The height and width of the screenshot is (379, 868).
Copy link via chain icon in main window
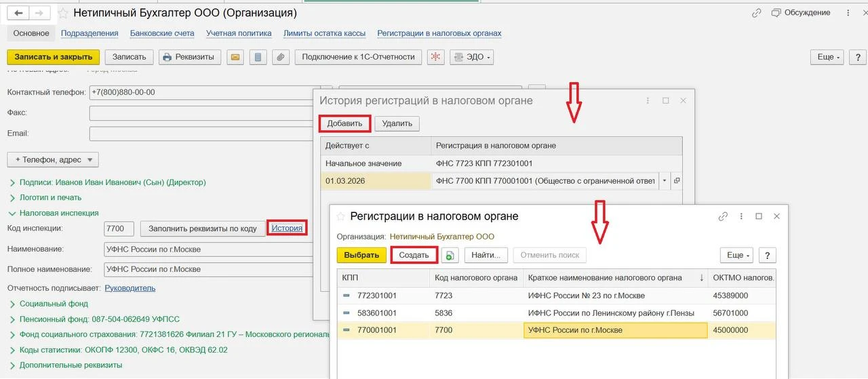coord(757,13)
